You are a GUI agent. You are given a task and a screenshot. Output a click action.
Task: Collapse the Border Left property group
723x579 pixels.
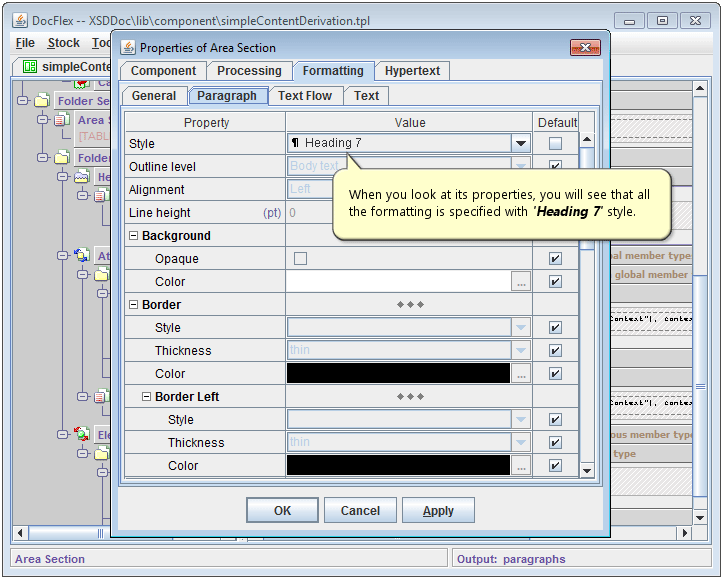click(x=146, y=397)
